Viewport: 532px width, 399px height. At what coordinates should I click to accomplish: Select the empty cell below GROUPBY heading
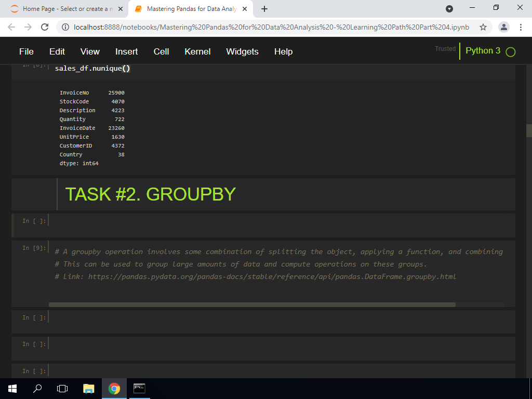263,225
